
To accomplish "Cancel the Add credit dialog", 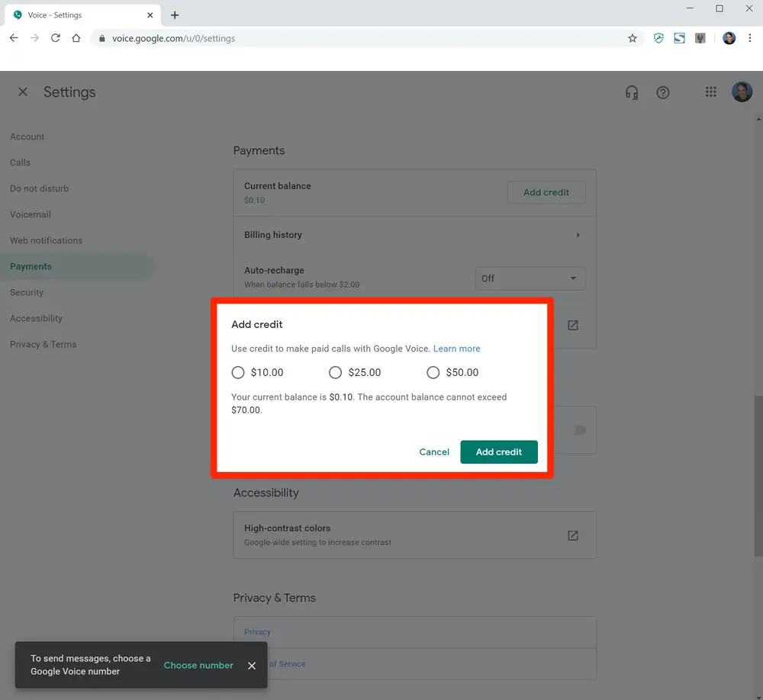I will 434,452.
